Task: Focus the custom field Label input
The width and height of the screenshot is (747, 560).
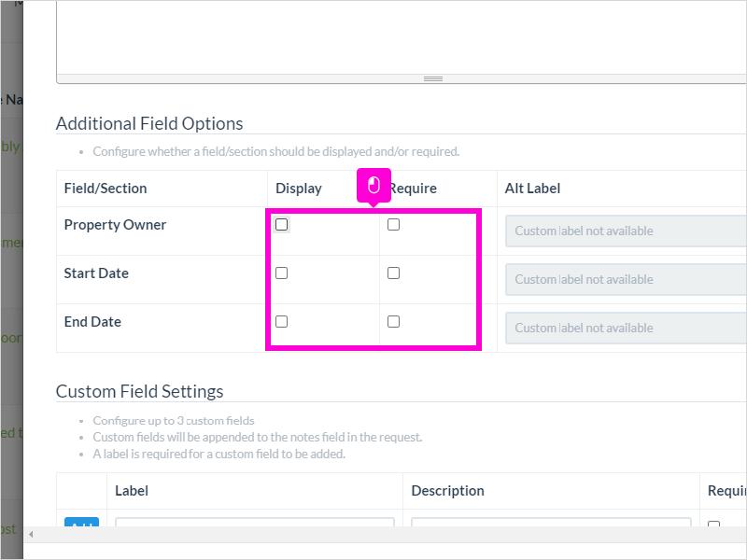Action: 255,523
